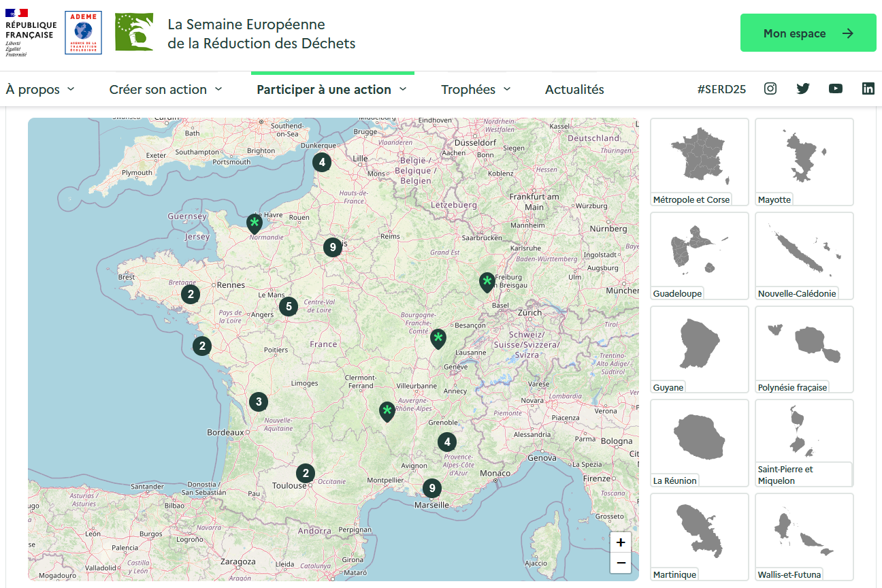Screen dimensions: 882x588
Task: Click the ADEME agency logo
Action: point(83,33)
